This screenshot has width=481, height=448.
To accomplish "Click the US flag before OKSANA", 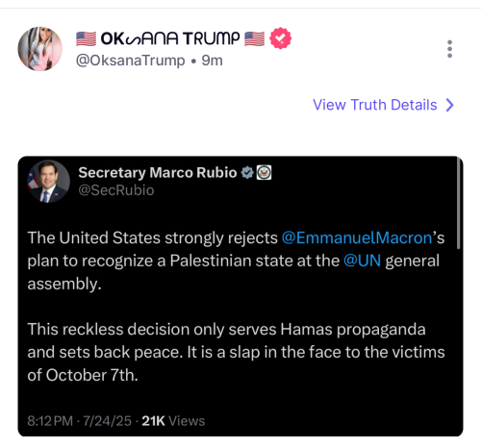I will tap(86, 38).
